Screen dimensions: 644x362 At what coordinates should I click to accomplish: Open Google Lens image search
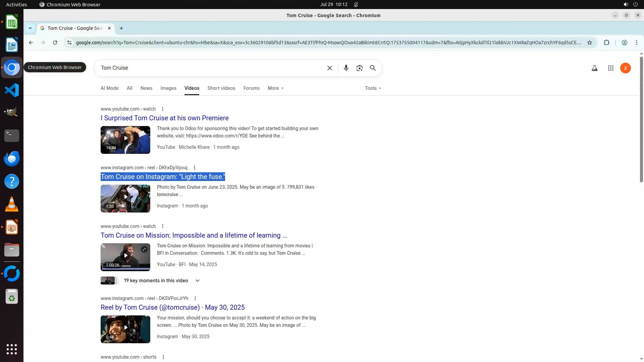pyautogui.click(x=359, y=68)
